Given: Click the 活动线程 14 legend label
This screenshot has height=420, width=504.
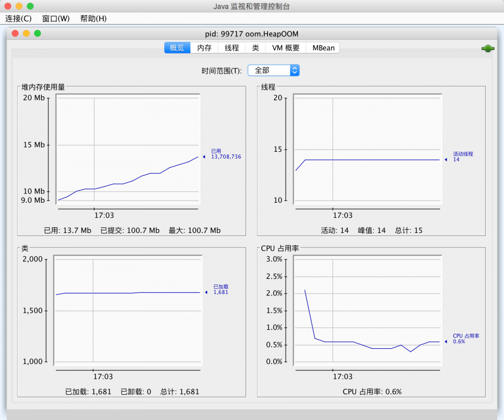Looking at the screenshot, I should point(462,156).
